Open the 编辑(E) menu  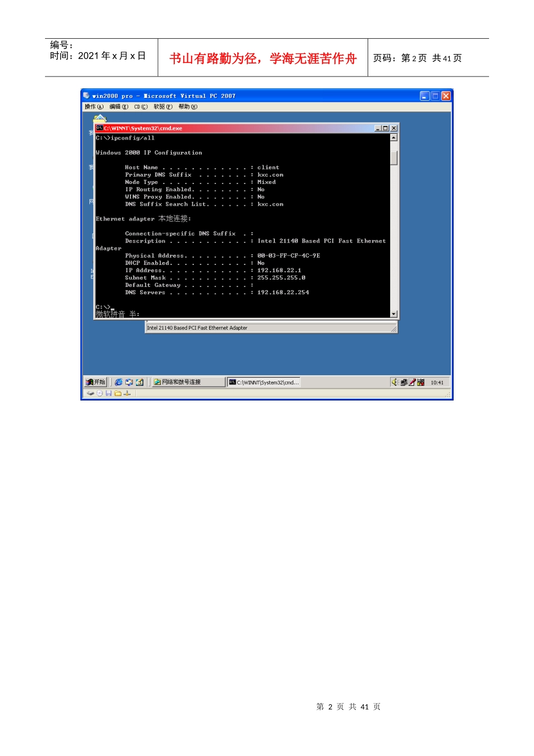coord(119,107)
